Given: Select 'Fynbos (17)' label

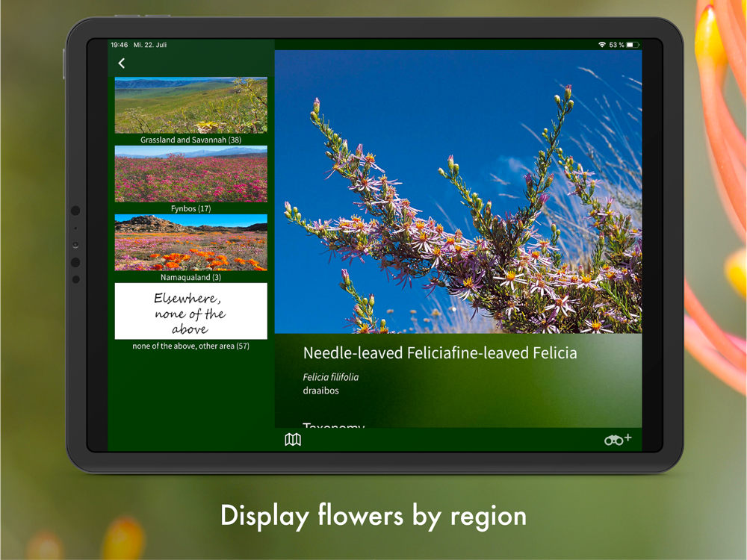Looking at the screenshot, I should point(191,208).
